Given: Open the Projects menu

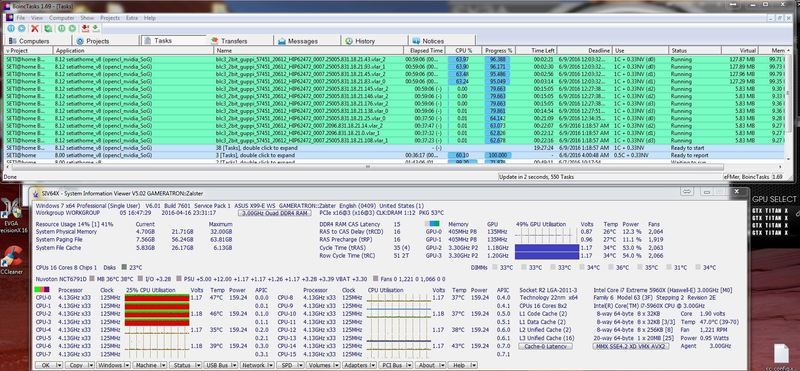Looking at the screenshot, I should pyautogui.click(x=110, y=18).
